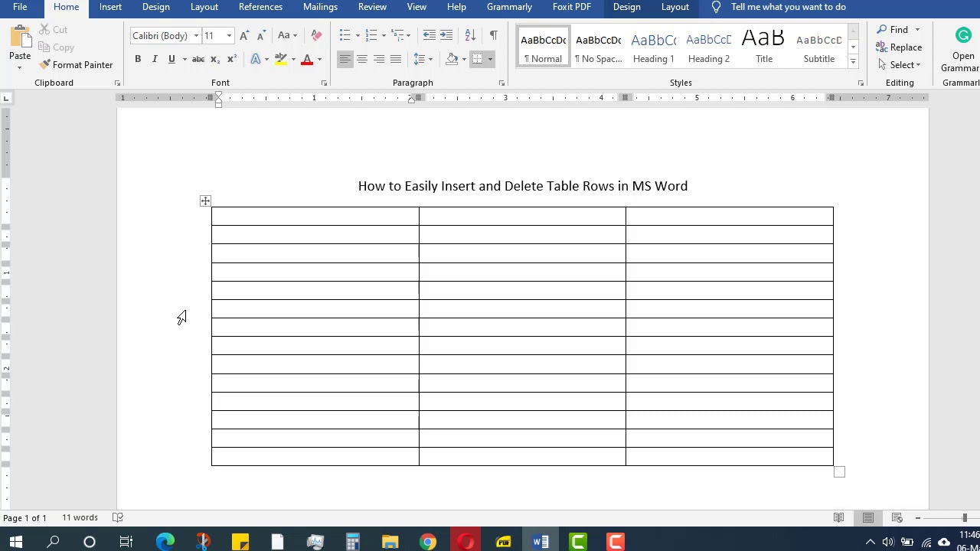Apply the Heading 1 style

[654, 47]
